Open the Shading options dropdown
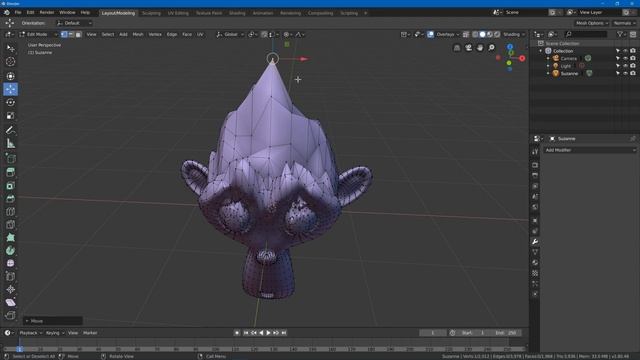This screenshot has height=360, width=640. (513, 34)
